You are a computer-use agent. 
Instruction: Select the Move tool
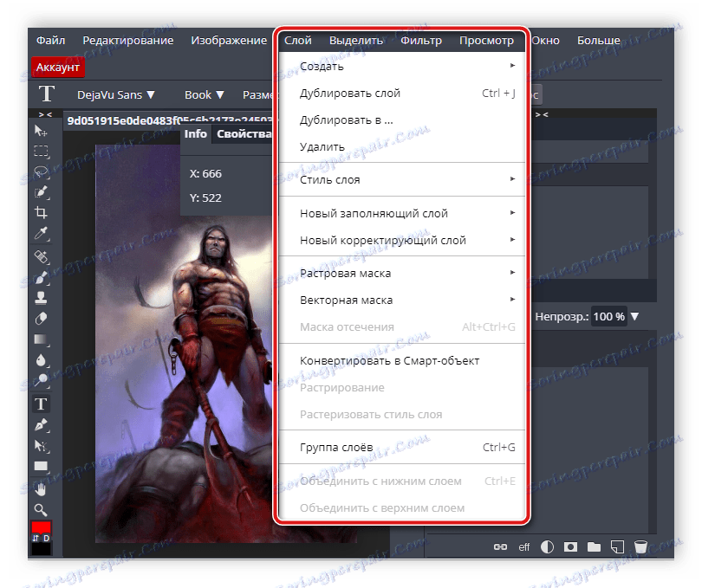coord(42,131)
